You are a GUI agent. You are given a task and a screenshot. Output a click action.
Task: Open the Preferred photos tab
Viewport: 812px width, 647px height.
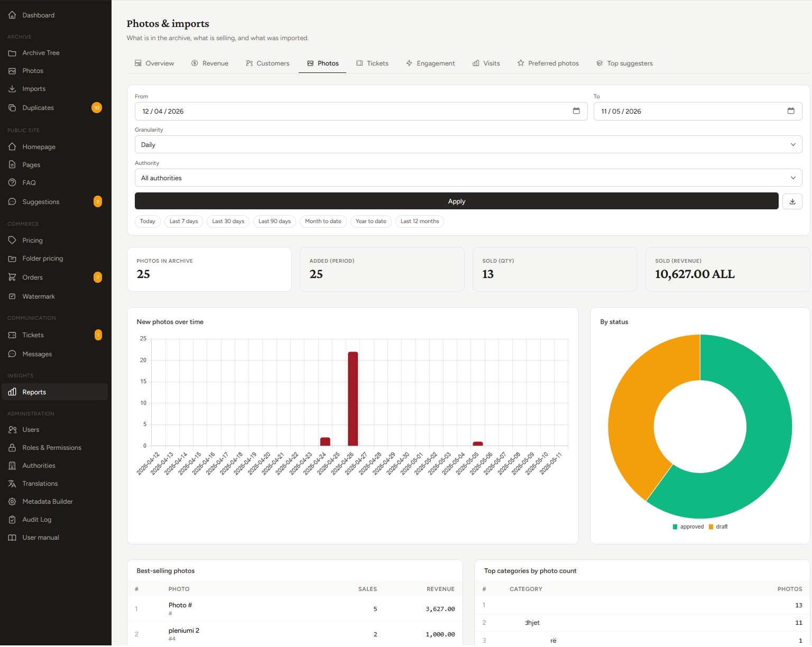click(x=548, y=63)
